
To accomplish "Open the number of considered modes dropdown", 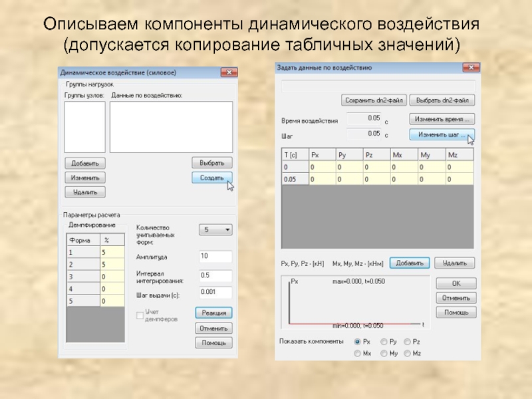I will pos(215,229).
